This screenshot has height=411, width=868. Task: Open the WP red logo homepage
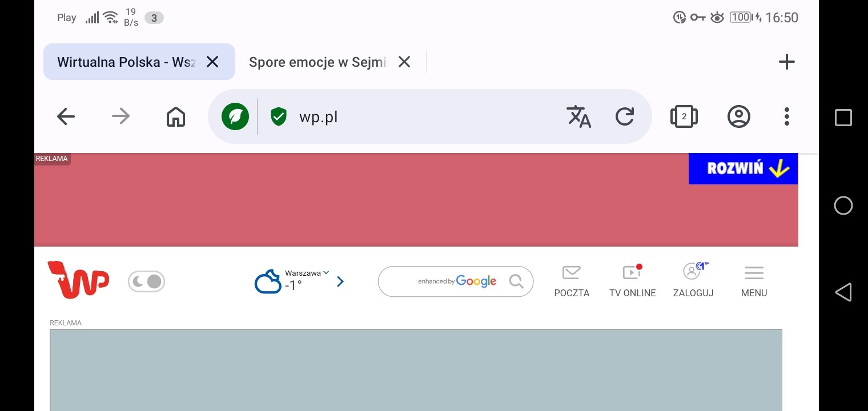coord(78,280)
